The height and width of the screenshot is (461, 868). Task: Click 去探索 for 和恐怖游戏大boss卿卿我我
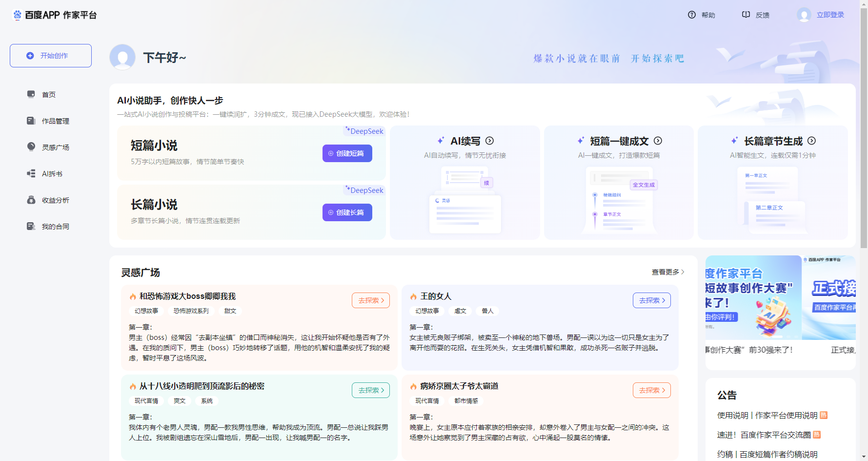pos(371,300)
